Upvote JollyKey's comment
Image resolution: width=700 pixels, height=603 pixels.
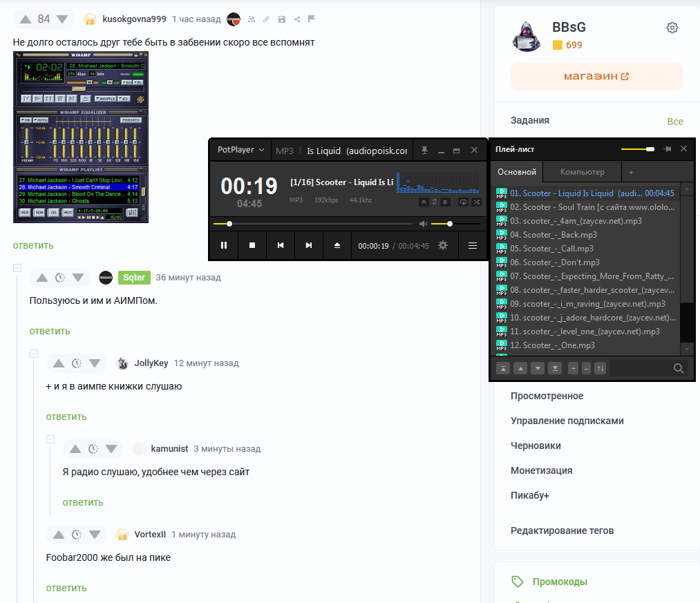[x=59, y=363]
